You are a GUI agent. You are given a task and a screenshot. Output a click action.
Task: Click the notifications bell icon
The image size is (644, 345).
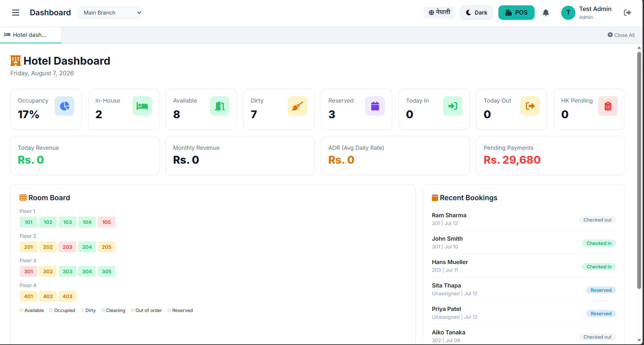(x=546, y=13)
